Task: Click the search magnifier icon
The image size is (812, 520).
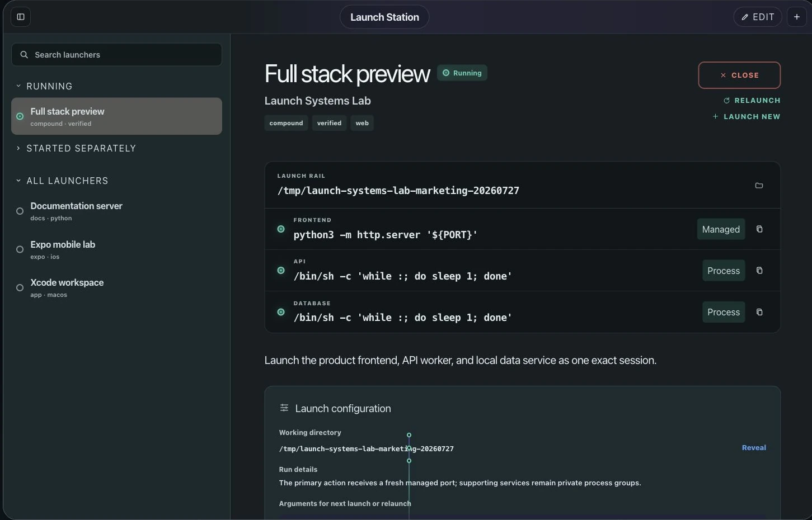Action: [24, 55]
